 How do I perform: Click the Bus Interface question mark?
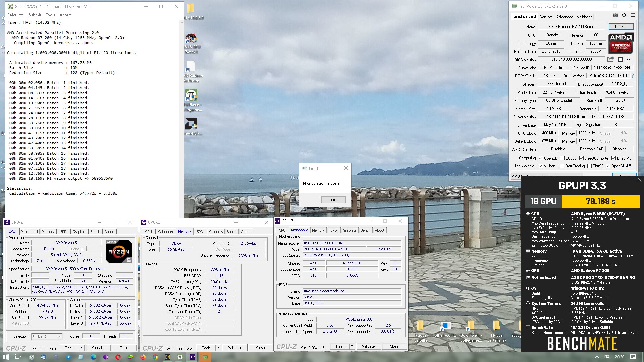pos(633,76)
